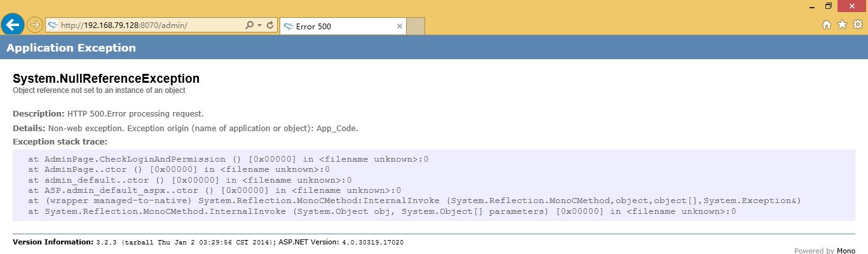Minimize the browser window
This screenshot has width=868, height=254.
click(813, 6)
